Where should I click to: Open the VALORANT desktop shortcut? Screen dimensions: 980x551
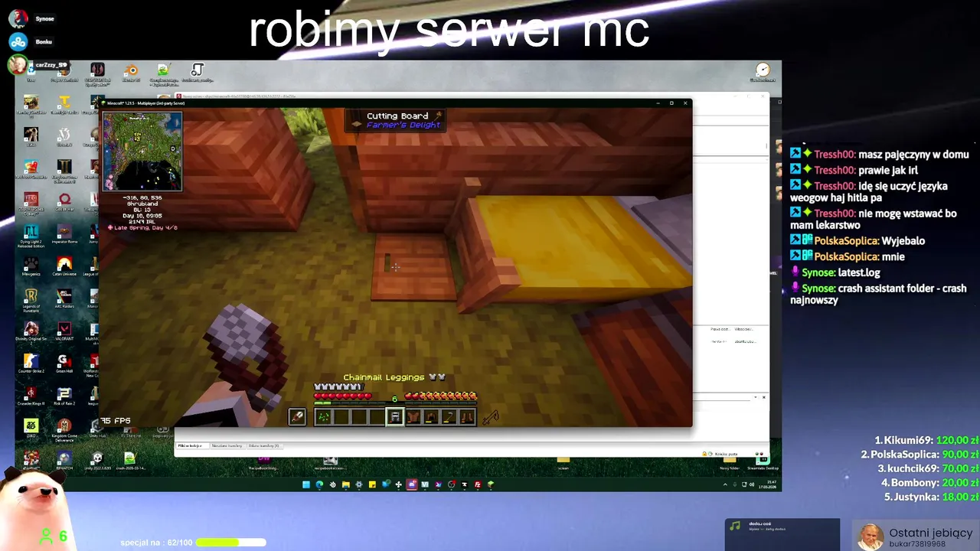pos(64,331)
